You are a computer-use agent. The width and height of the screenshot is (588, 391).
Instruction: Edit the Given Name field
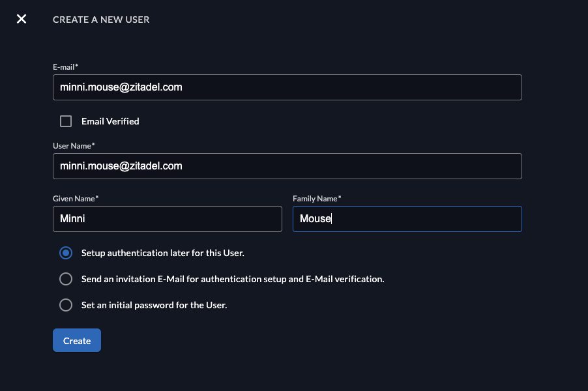coord(167,219)
